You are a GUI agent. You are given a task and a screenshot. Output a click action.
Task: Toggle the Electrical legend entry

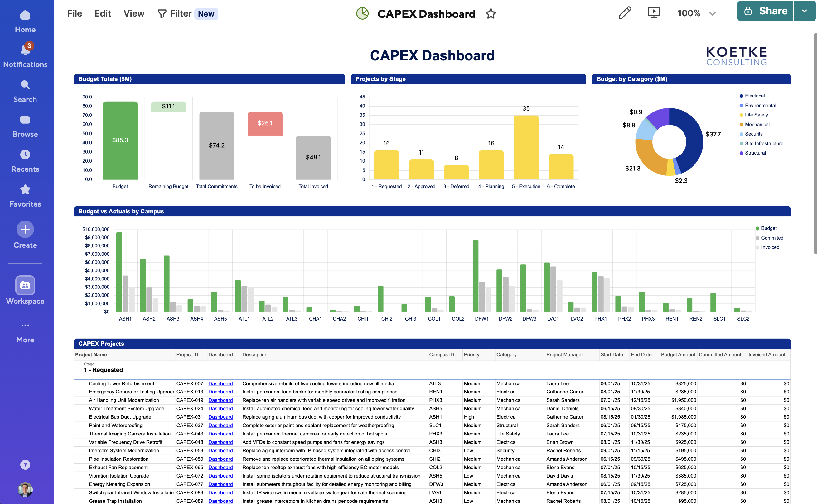[754, 96]
